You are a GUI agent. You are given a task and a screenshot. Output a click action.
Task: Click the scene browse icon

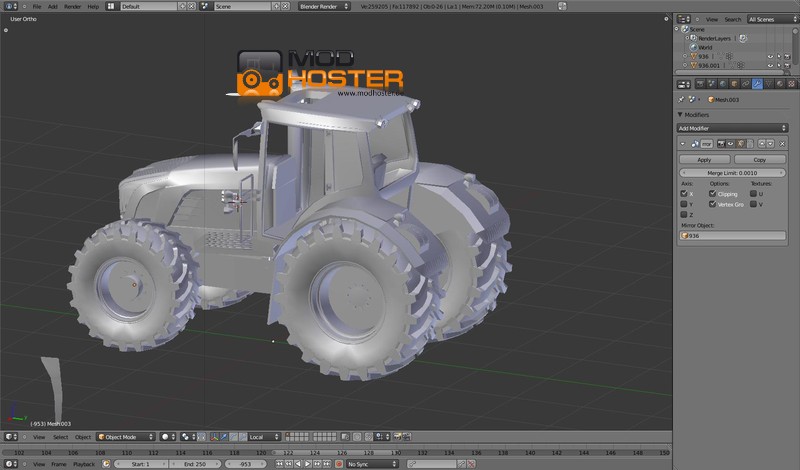point(205,7)
